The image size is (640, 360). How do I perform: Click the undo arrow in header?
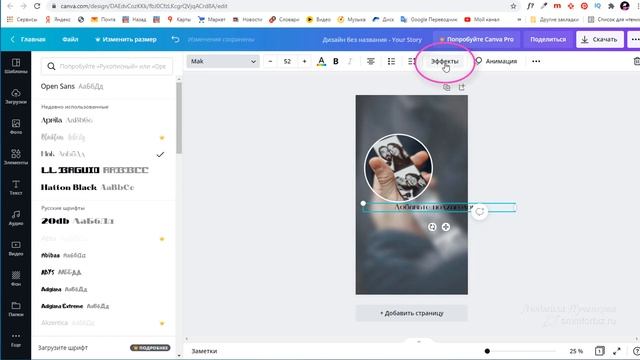pyautogui.click(x=175, y=39)
